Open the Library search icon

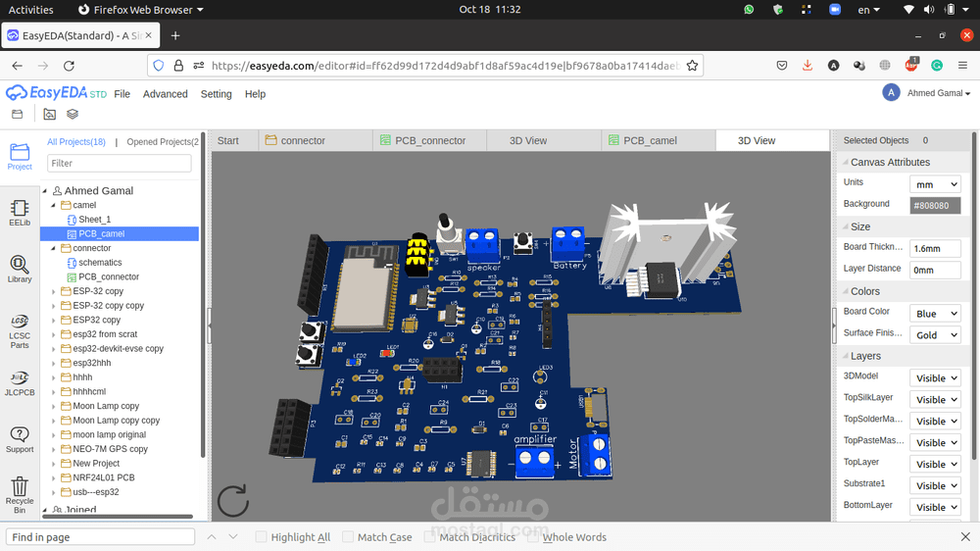pyautogui.click(x=20, y=269)
